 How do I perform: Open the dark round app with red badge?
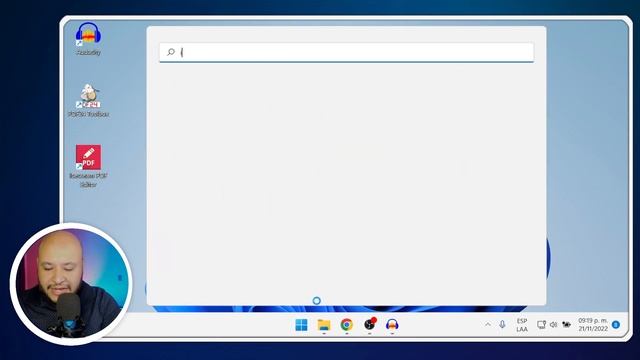click(x=370, y=324)
